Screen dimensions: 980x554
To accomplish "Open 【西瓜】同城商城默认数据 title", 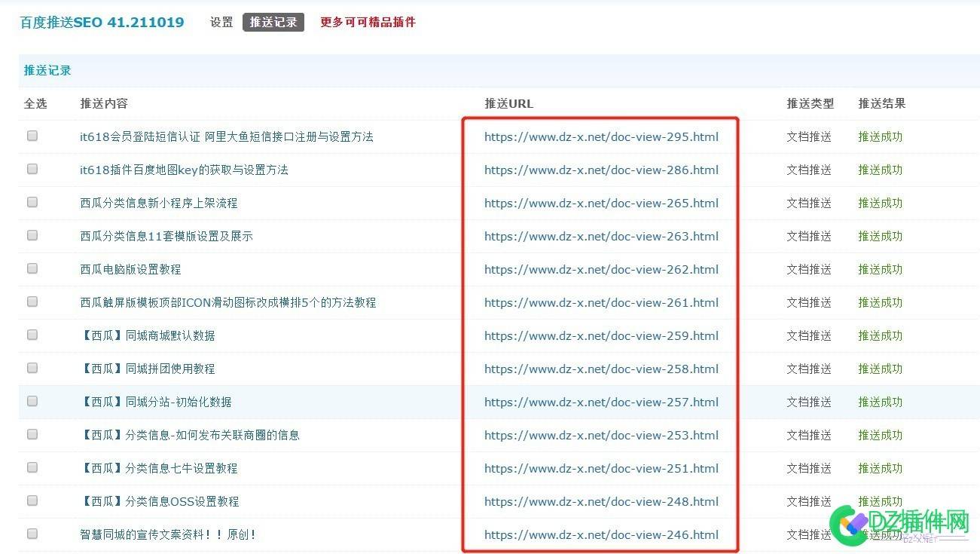I will pos(148,336).
